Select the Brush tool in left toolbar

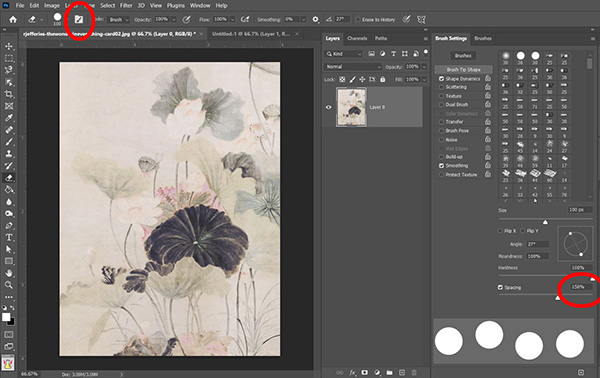coord(9,142)
